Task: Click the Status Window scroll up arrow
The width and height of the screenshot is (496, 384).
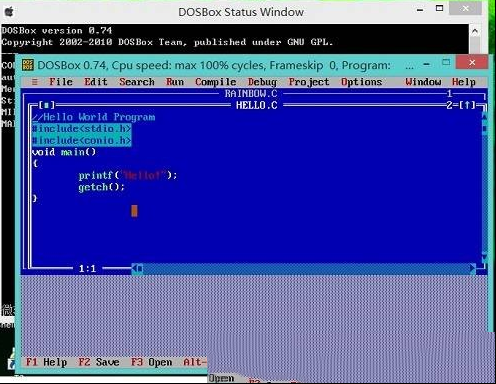Action: tap(475, 32)
